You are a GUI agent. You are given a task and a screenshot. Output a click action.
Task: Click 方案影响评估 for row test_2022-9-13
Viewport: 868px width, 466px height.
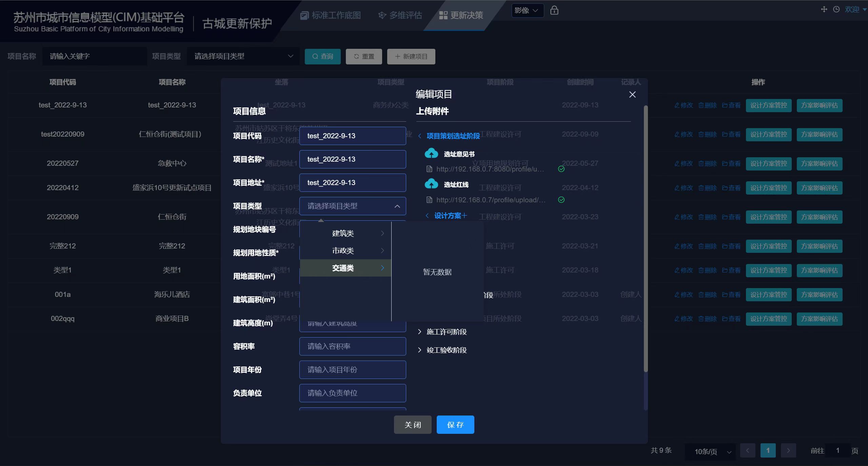(x=820, y=105)
